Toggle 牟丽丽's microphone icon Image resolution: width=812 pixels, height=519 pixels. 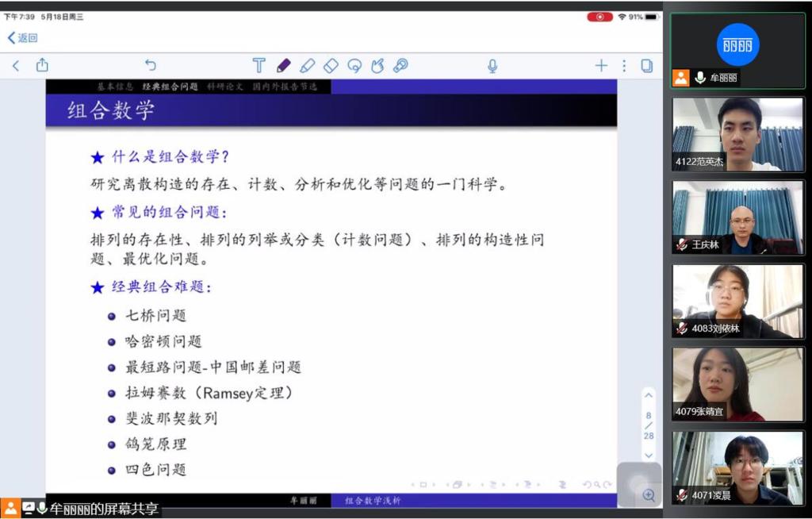click(x=700, y=78)
